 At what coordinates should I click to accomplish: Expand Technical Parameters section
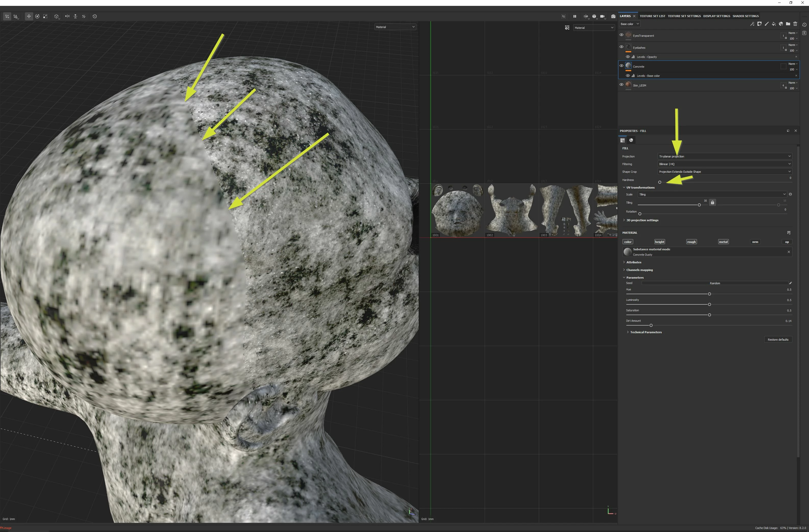(645, 332)
